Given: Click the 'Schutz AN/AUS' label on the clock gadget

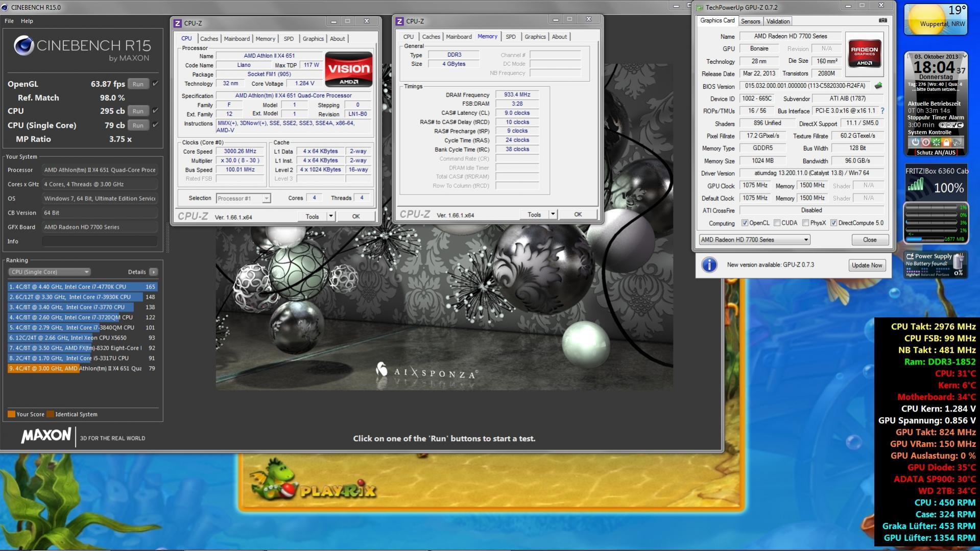Looking at the screenshot, I should [x=936, y=152].
